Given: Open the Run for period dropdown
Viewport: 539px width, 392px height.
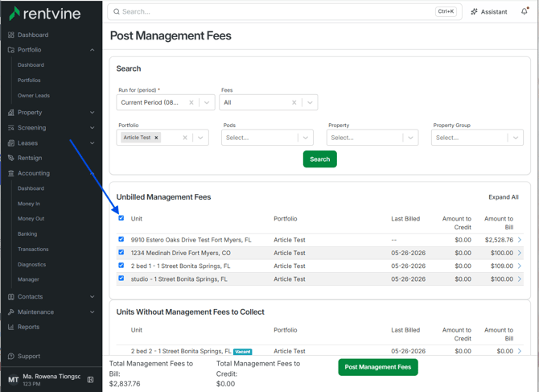Looking at the screenshot, I should coord(207,102).
